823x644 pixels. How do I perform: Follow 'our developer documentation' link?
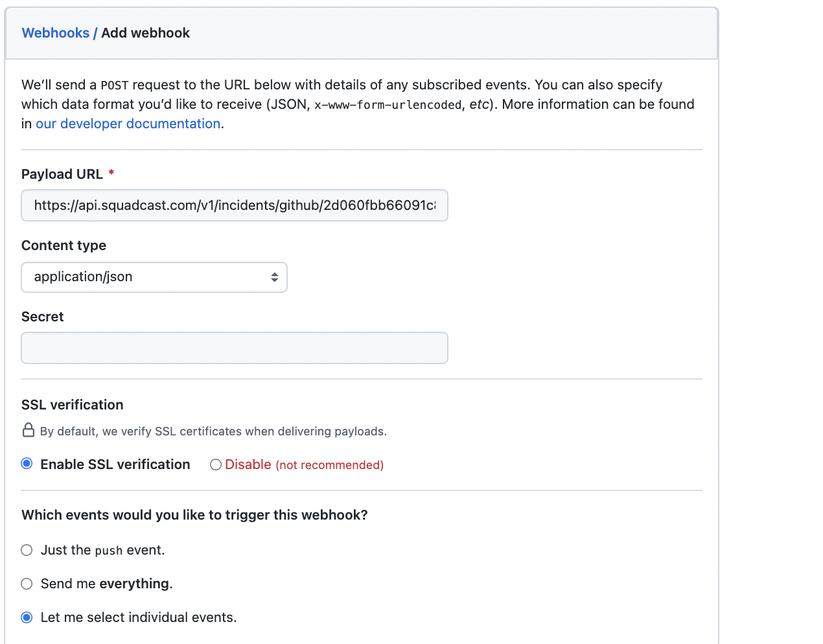[x=128, y=123]
